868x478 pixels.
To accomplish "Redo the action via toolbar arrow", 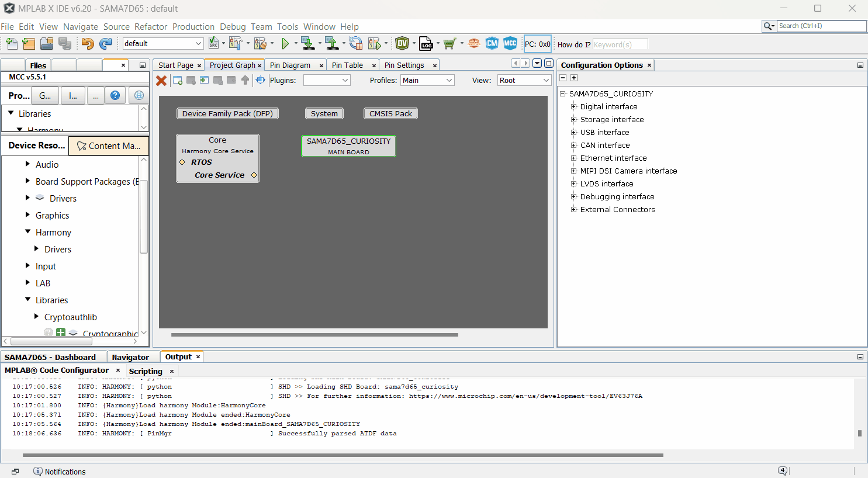I will pyautogui.click(x=105, y=43).
